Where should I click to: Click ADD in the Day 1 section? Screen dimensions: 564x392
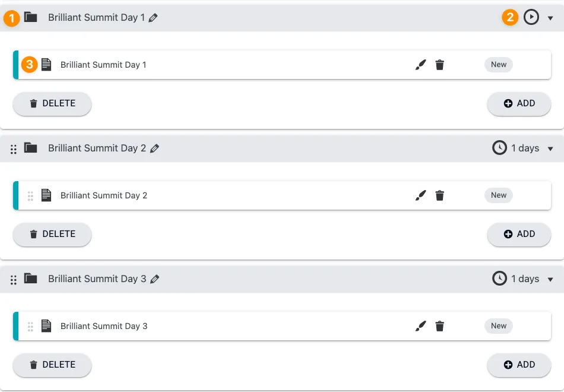(x=519, y=103)
